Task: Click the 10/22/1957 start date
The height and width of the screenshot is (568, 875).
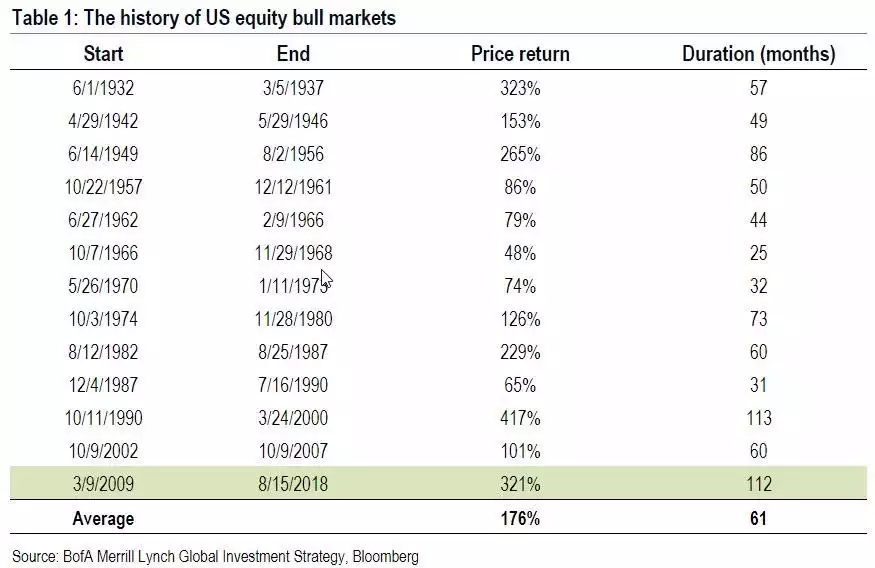Action: pyautogui.click(x=103, y=186)
